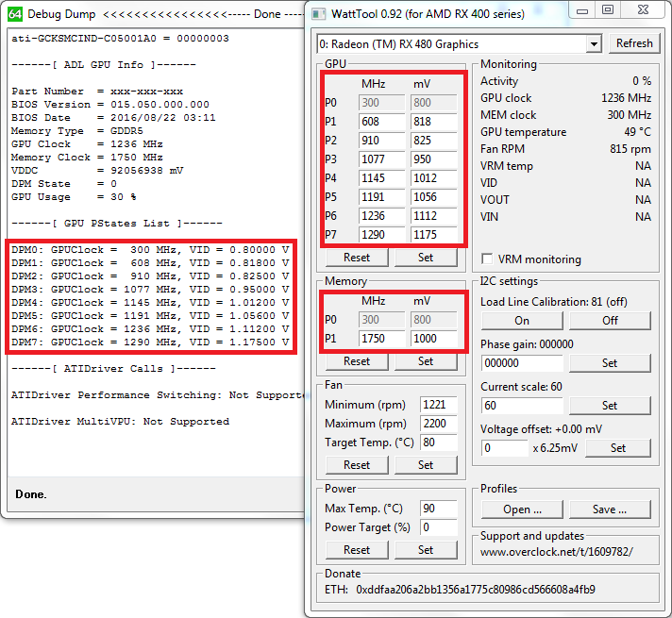Open the overclock.net support link

pyautogui.click(x=557, y=551)
